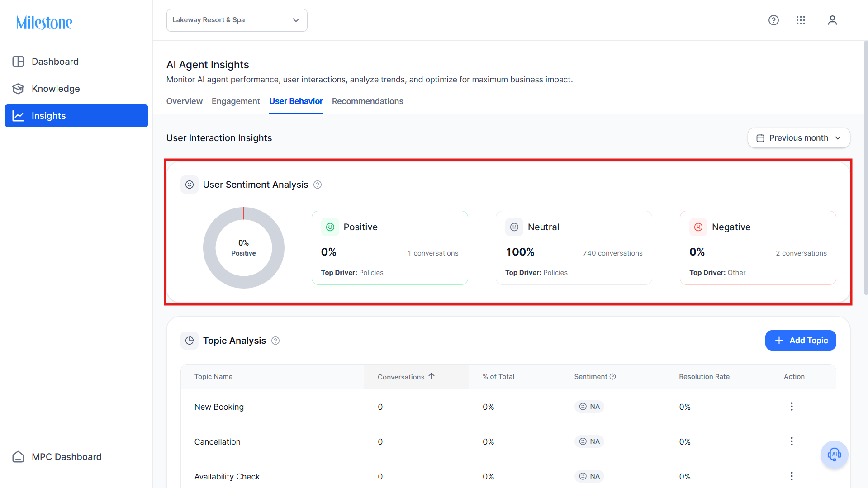Open the AI chat assistant bubble

point(834,455)
